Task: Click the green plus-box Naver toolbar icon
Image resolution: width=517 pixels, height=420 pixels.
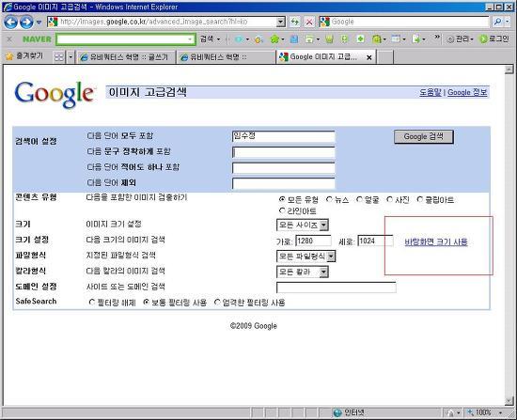Action: point(361,39)
